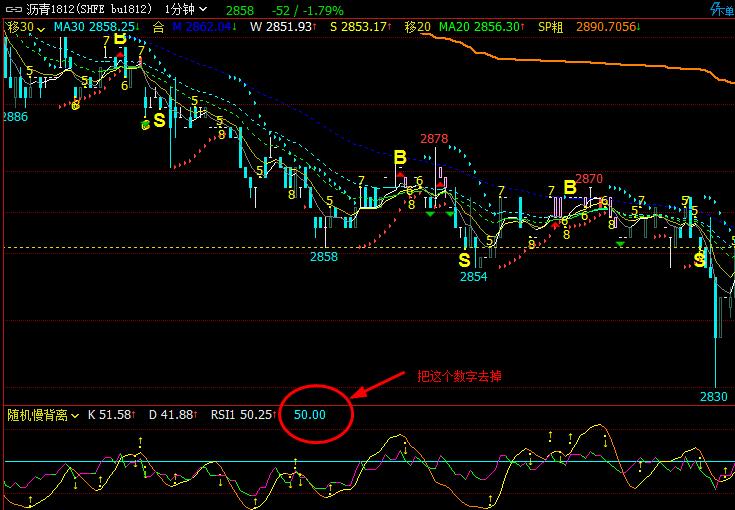
Task: Click the 2886 price label at left edge
Action: click(15, 117)
